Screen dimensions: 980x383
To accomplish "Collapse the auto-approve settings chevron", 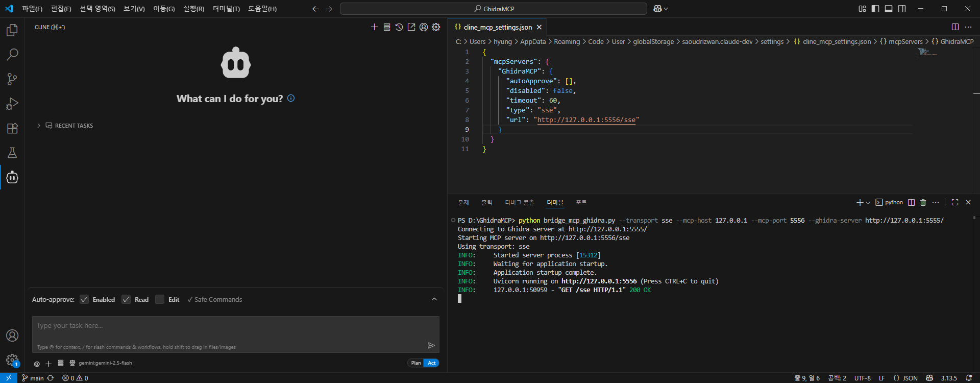I will pos(434,299).
